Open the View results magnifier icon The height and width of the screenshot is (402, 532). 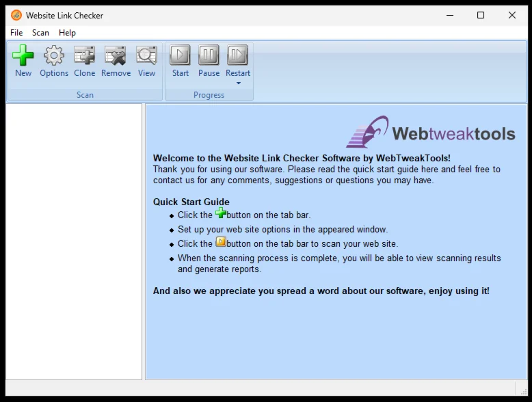(x=146, y=55)
